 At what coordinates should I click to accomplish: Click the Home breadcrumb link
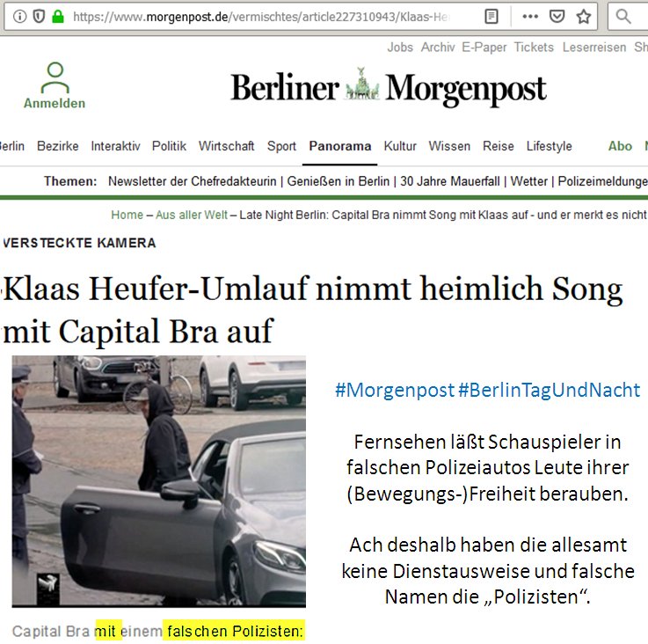127,215
